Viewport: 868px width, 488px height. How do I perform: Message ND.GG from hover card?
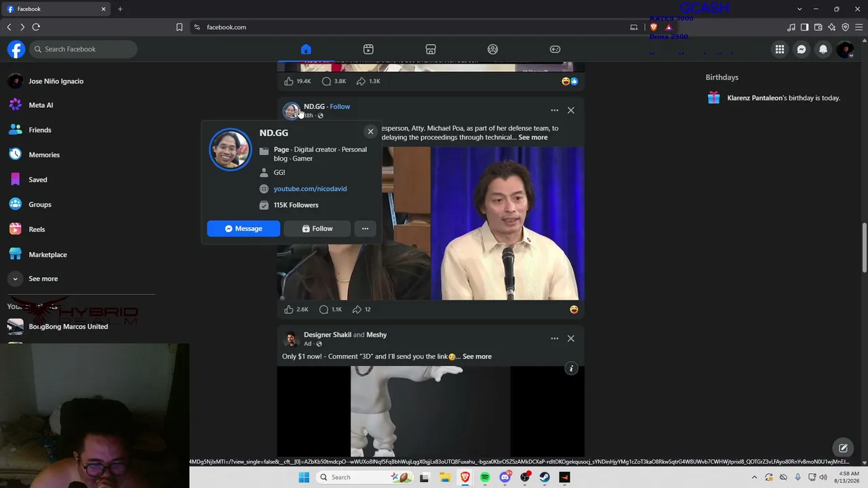click(x=243, y=228)
